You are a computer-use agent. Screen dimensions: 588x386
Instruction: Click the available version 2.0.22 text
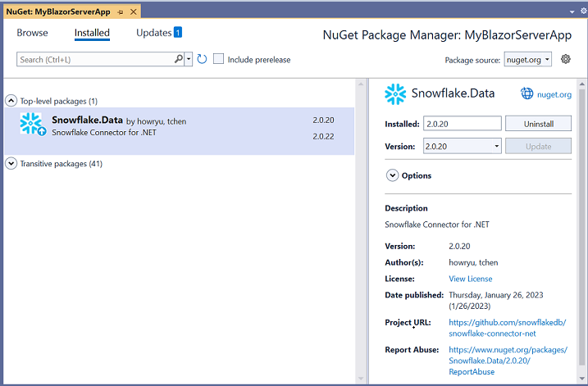pos(323,136)
